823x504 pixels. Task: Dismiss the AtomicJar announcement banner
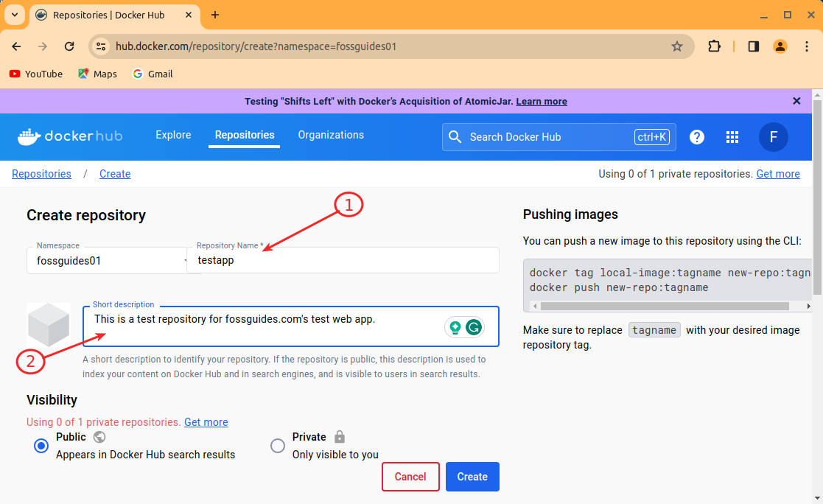[796, 101]
